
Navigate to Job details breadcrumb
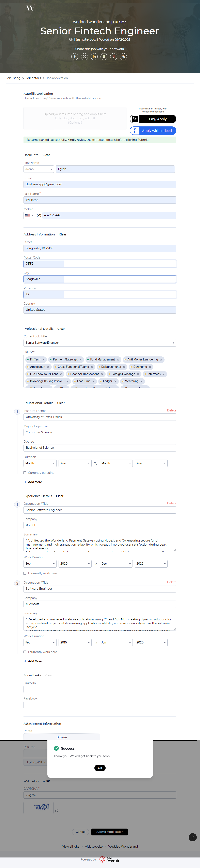33,78
